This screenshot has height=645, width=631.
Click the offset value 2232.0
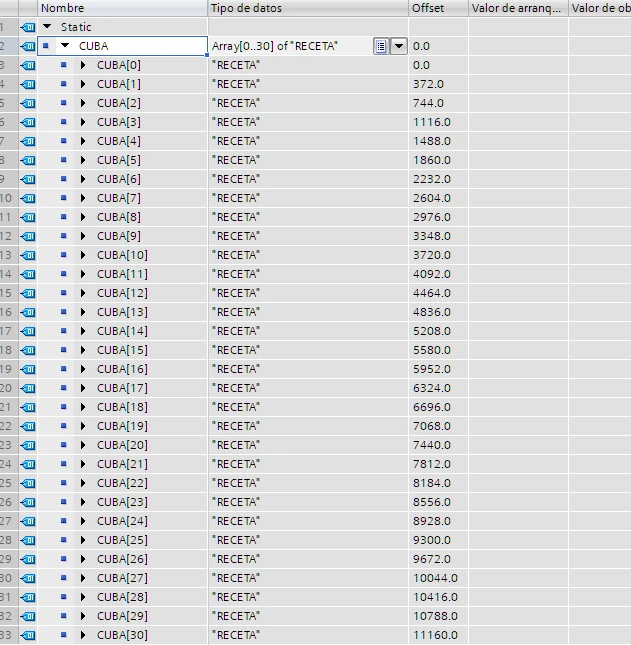click(x=432, y=179)
